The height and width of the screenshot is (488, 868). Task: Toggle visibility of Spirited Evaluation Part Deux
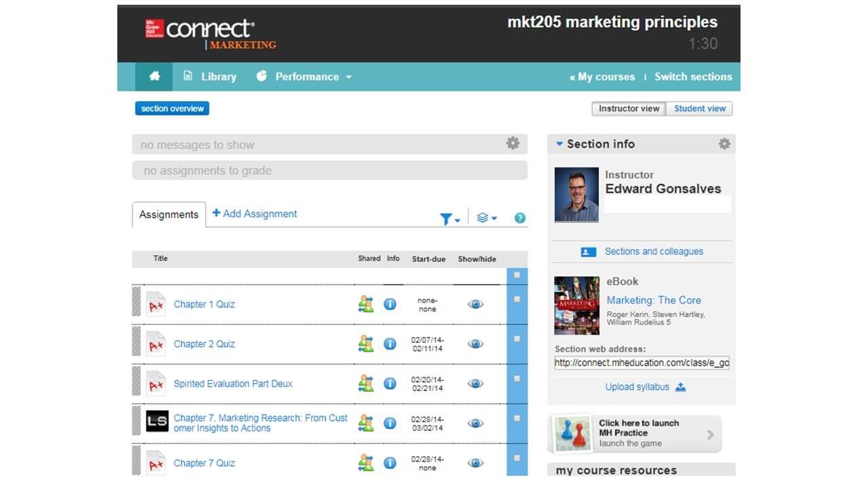[x=476, y=384]
